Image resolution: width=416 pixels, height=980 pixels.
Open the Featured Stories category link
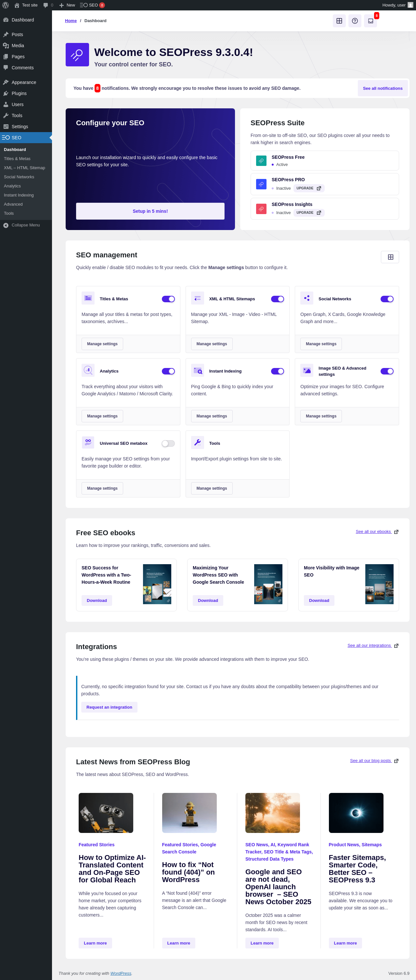coord(97,845)
